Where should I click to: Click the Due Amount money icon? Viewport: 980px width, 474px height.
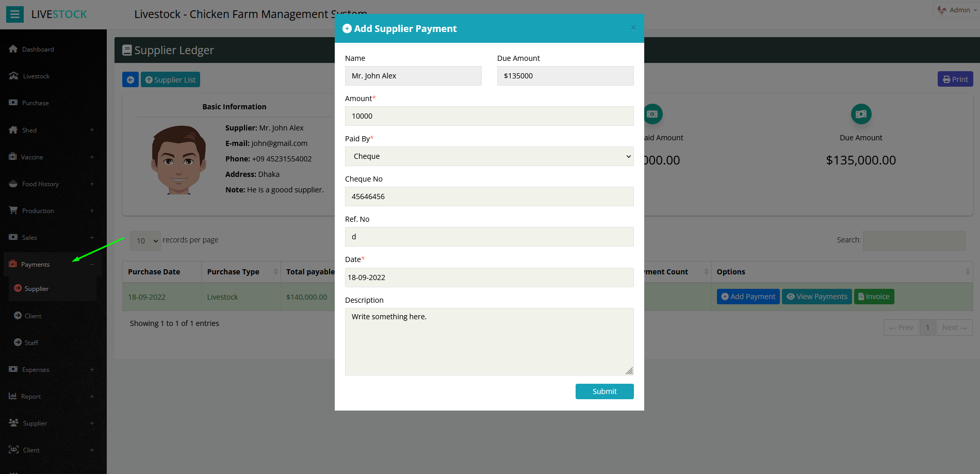coord(861,114)
